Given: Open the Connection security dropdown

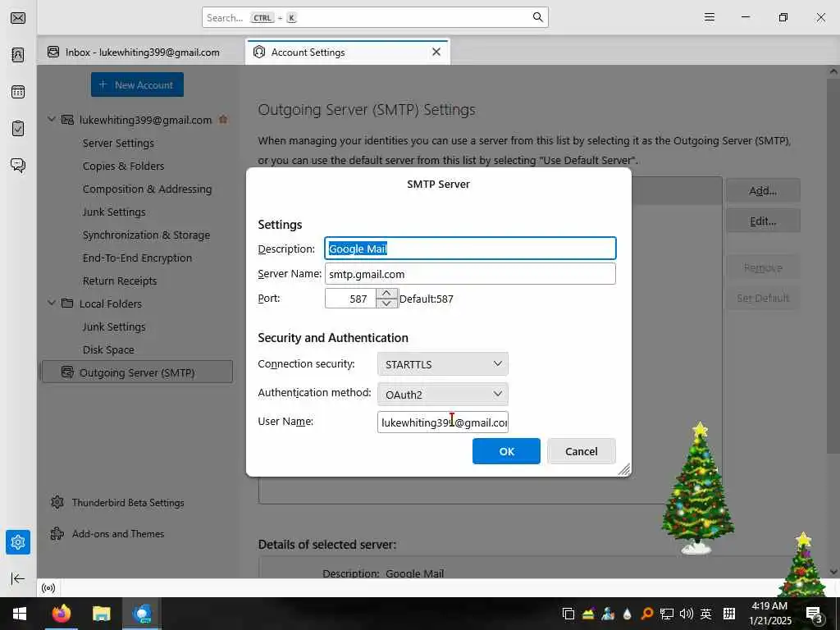Looking at the screenshot, I should click(x=442, y=364).
